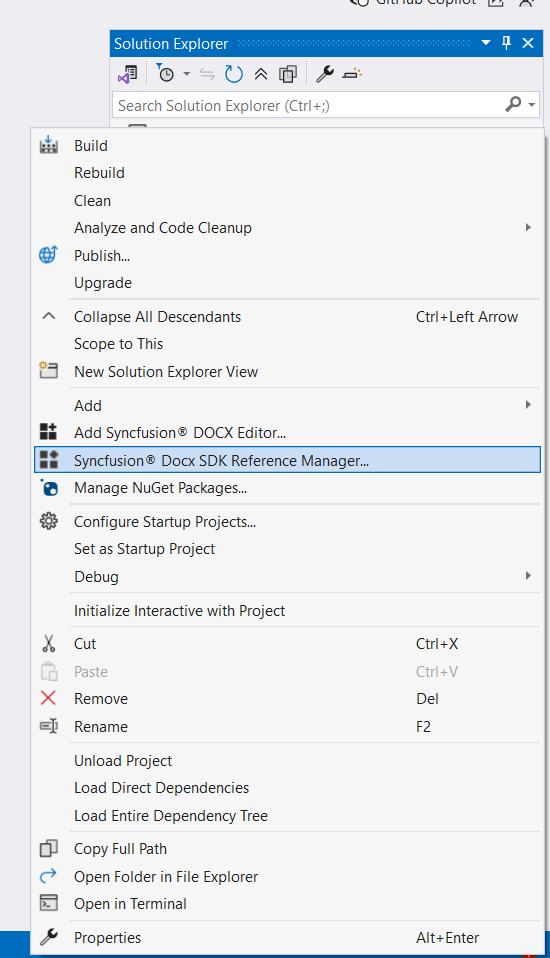Click the Add Syncfusion DOCX Editor icon
550x958 pixels.
(x=48, y=432)
